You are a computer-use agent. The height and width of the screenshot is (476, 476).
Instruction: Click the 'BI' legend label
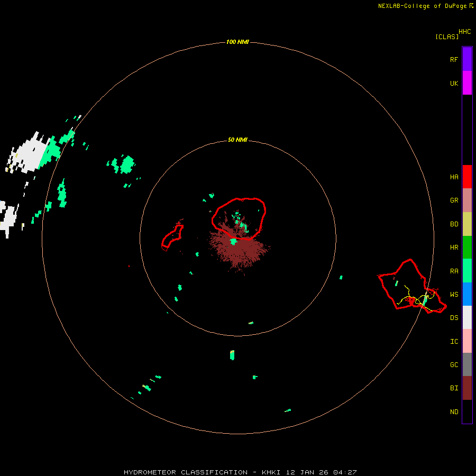[454, 388]
